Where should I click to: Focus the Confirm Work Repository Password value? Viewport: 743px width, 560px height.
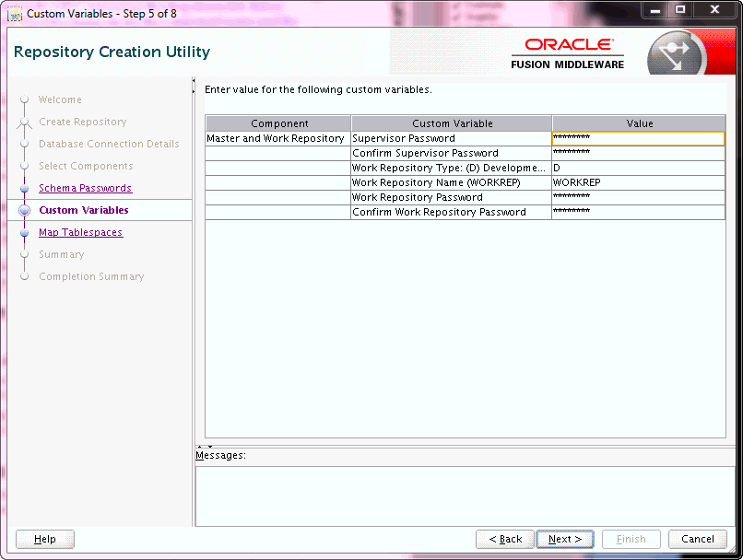click(x=638, y=212)
